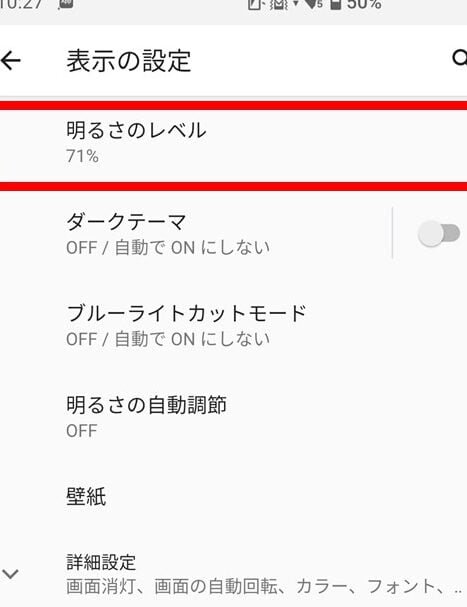467x607 pixels.
Task: Tap the OFF status under 明るさの自動調節
Action: tap(82, 431)
